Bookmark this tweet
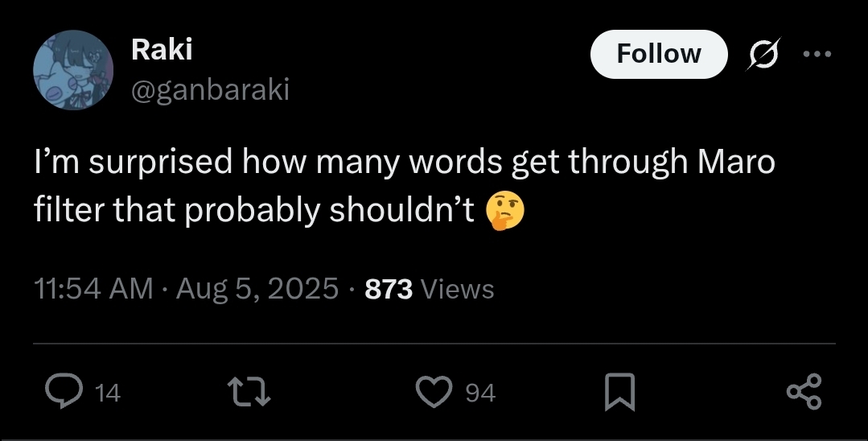Screen dimensions: 868x441 coord(620,392)
